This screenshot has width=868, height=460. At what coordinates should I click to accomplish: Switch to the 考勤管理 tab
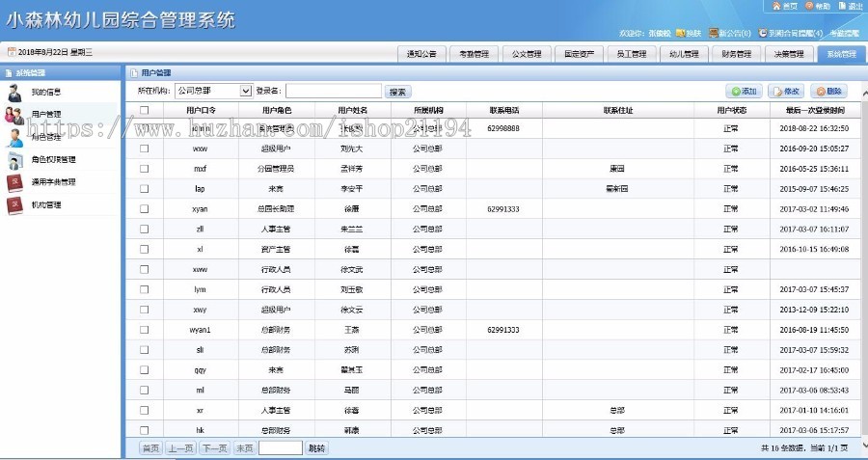(475, 54)
